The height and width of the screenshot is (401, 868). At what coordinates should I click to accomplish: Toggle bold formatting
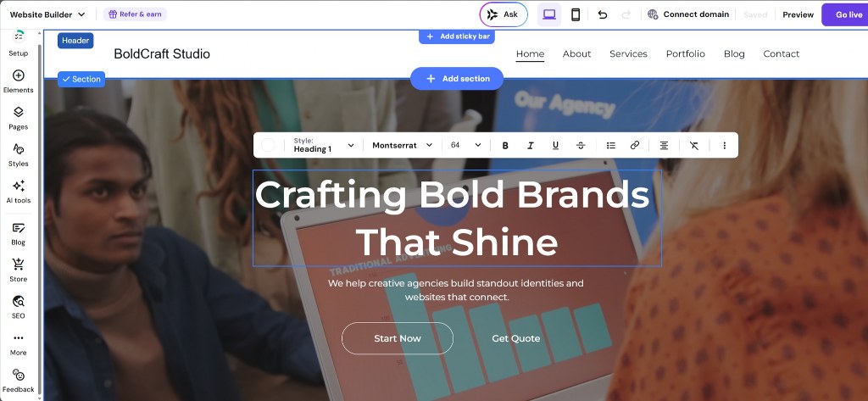click(505, 145)
